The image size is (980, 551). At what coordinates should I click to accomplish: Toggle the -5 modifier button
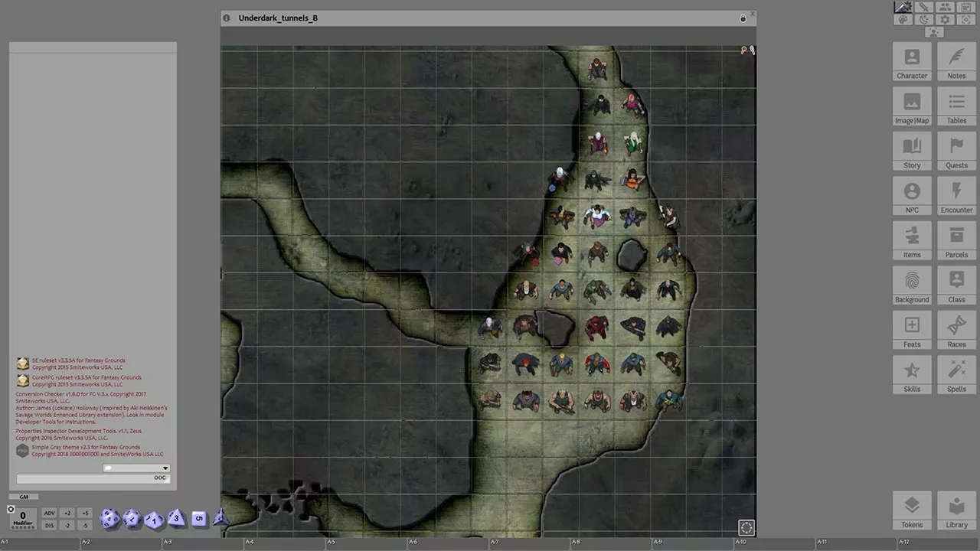pyautogui.click(x=84, y=525)
